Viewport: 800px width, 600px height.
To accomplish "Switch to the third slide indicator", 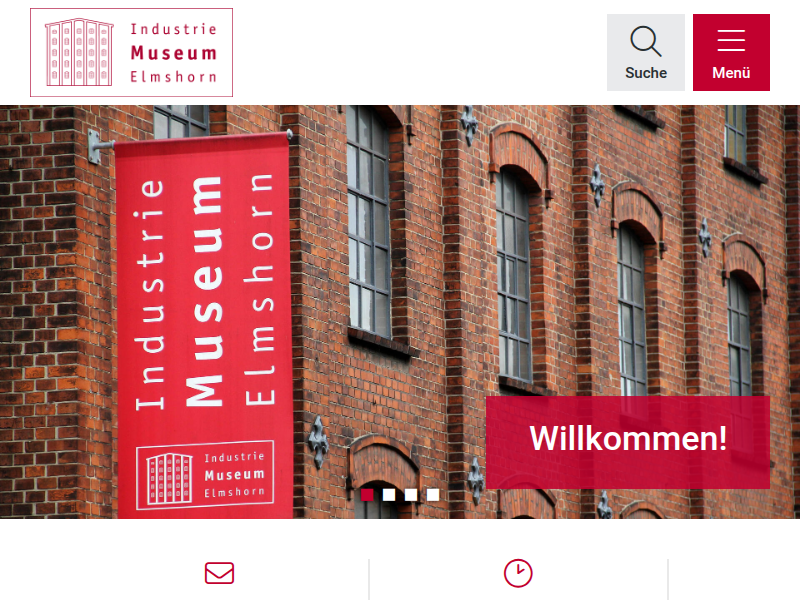I will click(411, 494).
